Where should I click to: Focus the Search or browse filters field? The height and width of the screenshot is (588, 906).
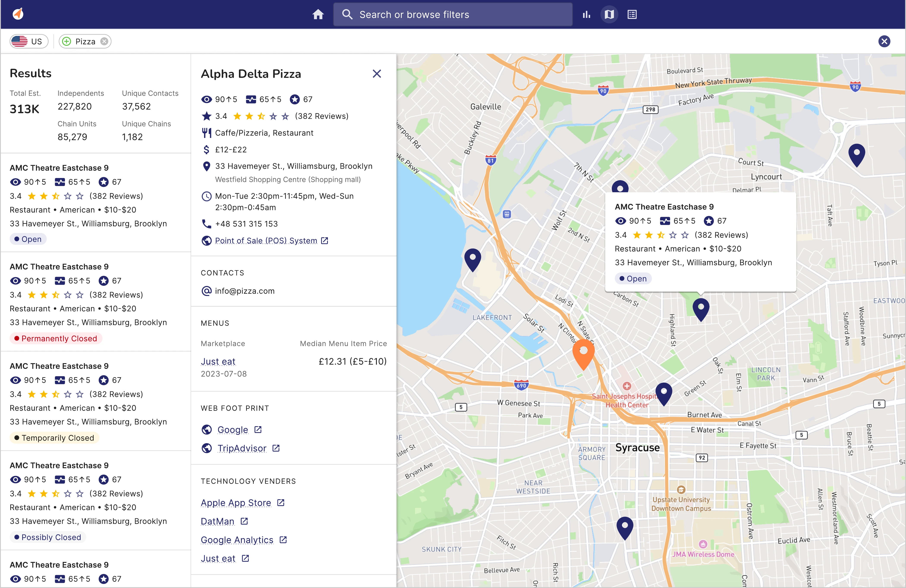pos(453,14)
